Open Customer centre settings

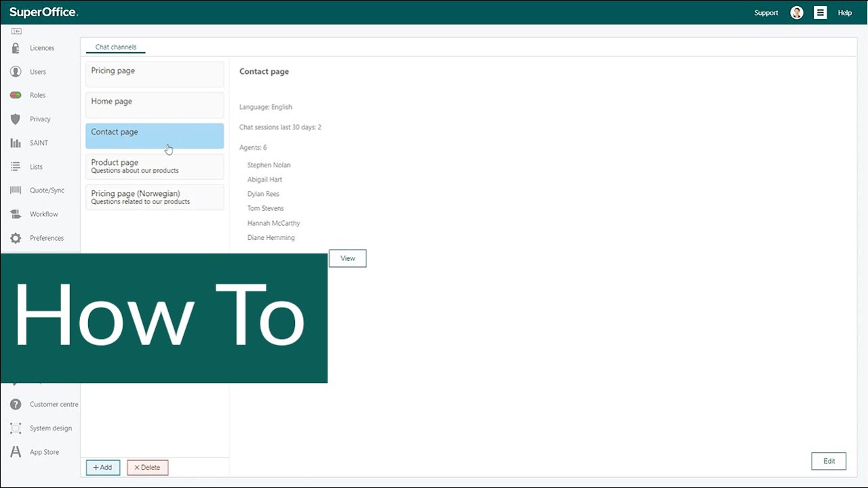(54, 405)
